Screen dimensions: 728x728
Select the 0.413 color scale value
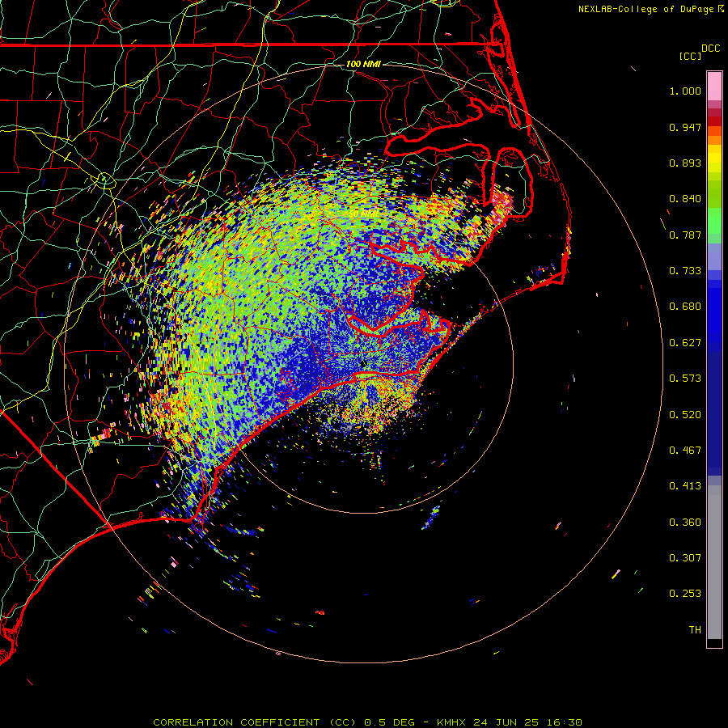(685, 486)
